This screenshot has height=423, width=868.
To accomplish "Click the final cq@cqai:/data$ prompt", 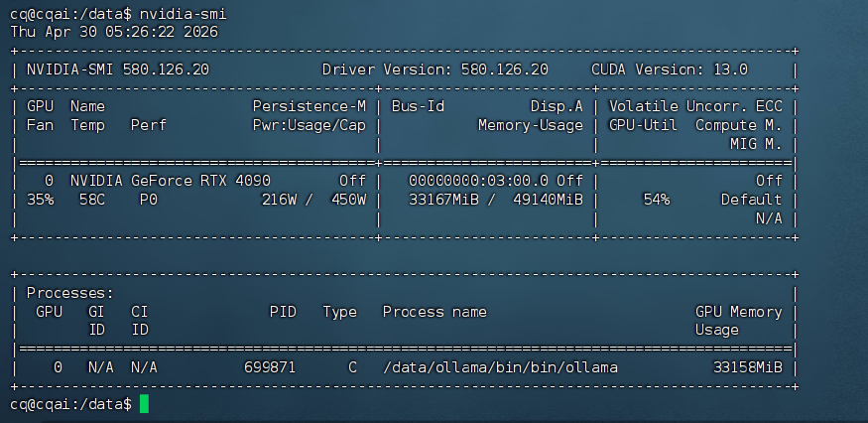I will tap(70, 405).
